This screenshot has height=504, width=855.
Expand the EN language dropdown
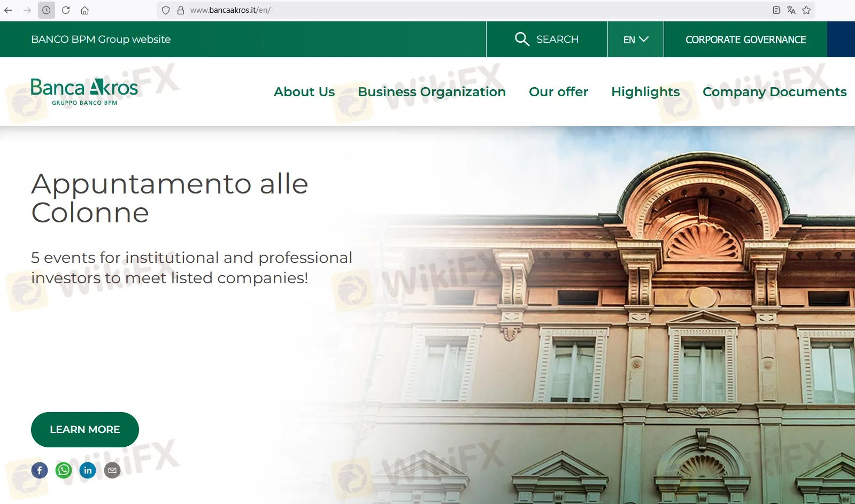636,40
